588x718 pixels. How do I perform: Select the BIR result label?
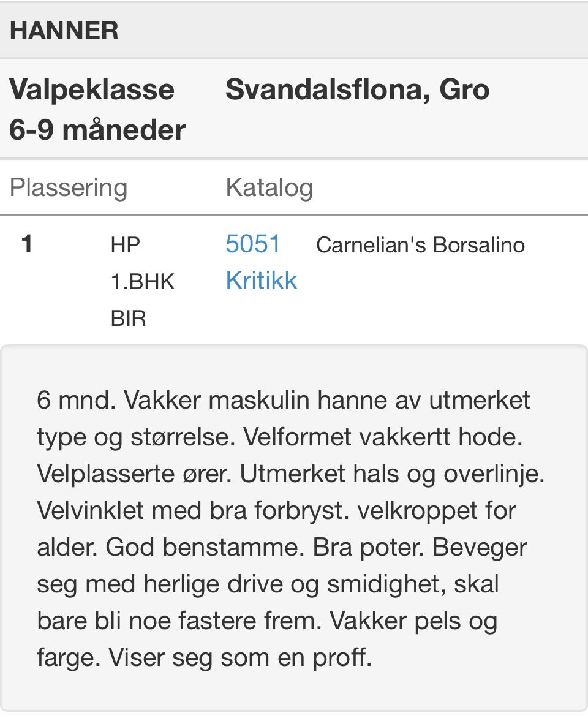(128, 318)
